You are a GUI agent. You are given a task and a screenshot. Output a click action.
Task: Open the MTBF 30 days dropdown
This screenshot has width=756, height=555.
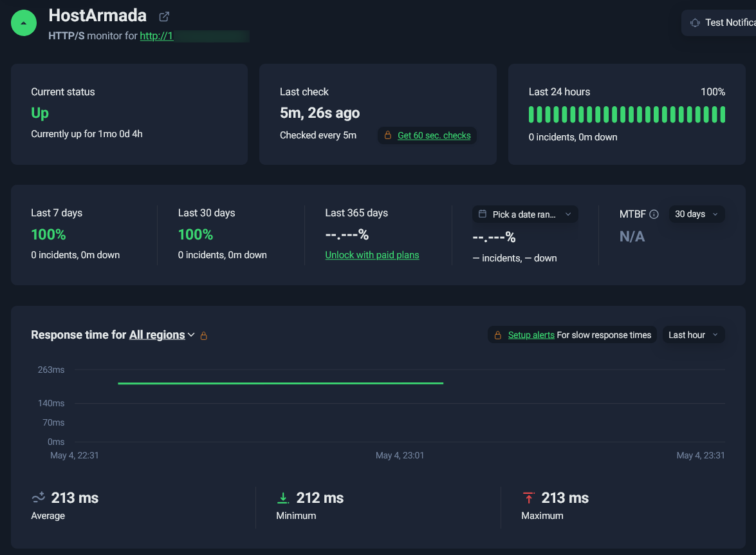697,214
